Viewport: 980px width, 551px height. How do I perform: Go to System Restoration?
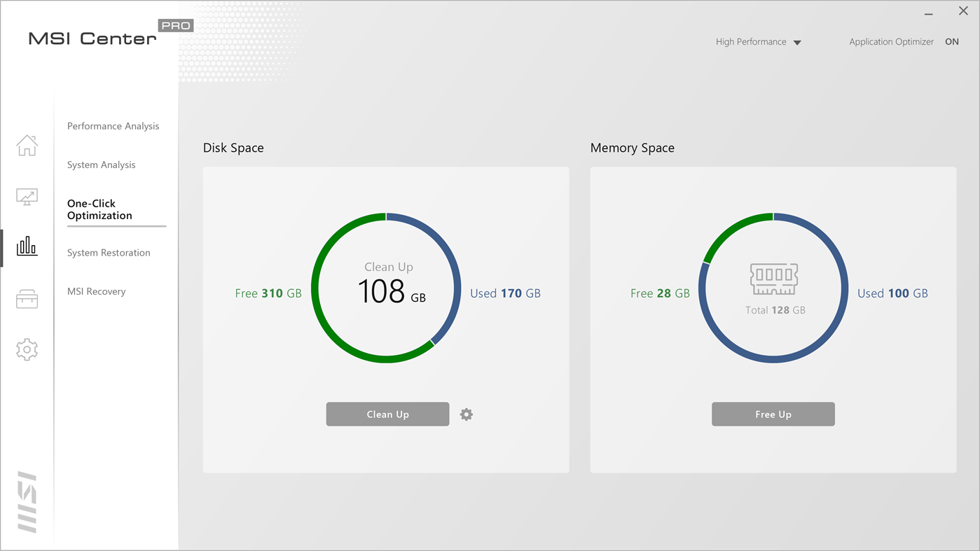pyautogui.click(x=109, y=253)
